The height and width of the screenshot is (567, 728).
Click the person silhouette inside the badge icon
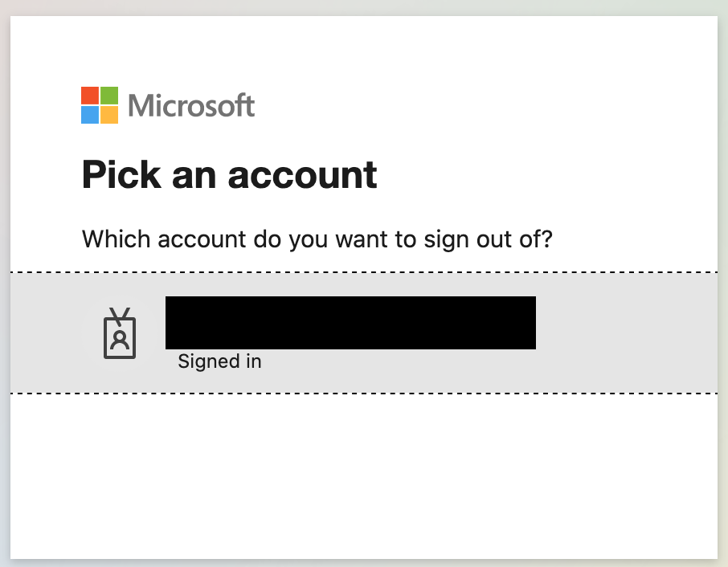pyautogui.click(x=120, y=341)
